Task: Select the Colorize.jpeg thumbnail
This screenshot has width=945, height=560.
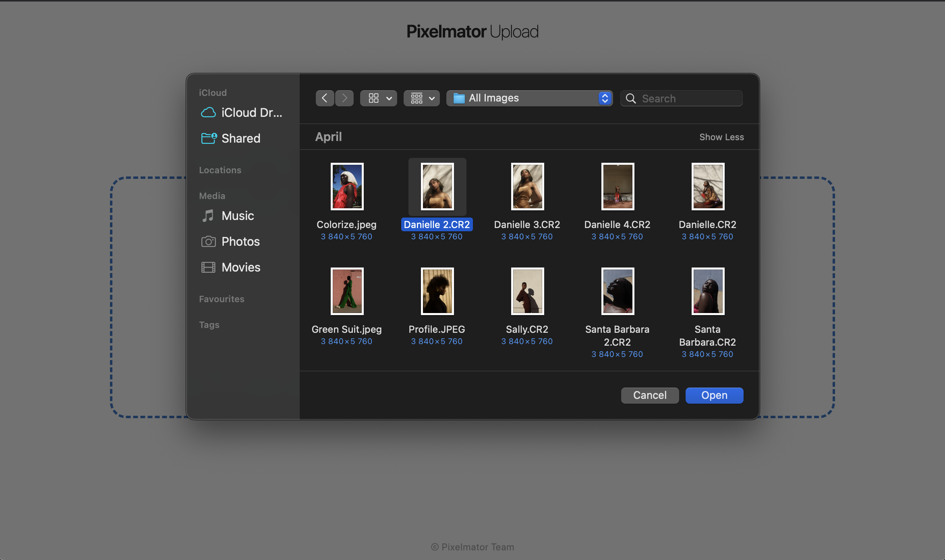Action: pos(347,187)
